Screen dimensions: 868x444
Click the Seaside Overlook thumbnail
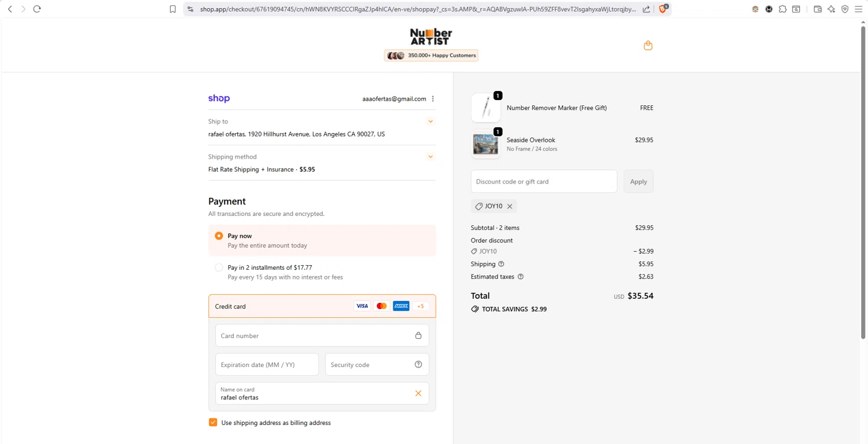click(x=486, y=144)
